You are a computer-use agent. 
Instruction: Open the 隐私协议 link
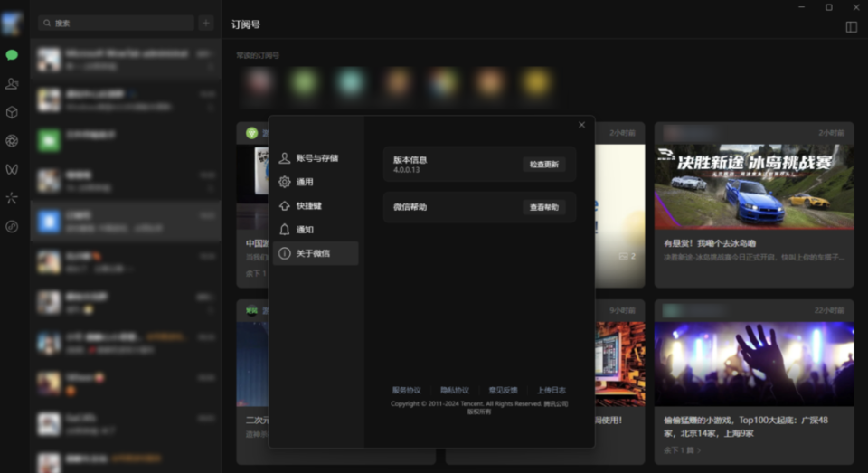pos(455,390)
